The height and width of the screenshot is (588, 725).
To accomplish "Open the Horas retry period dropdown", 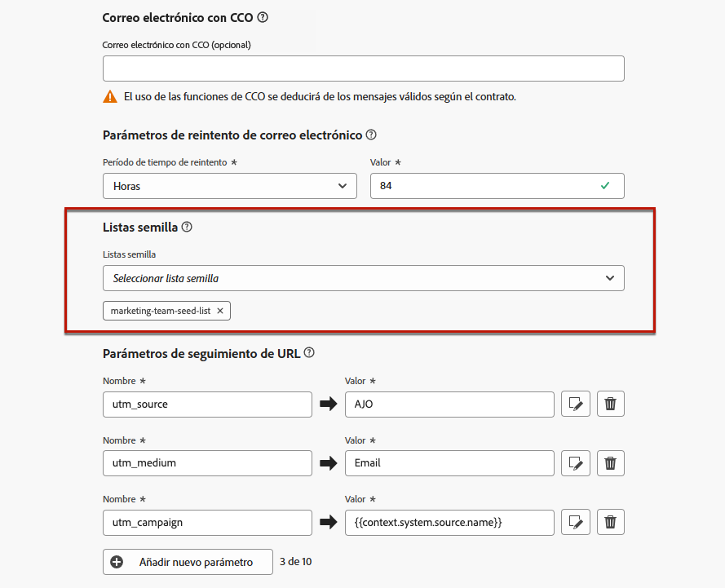I will (x=230, y=186).
